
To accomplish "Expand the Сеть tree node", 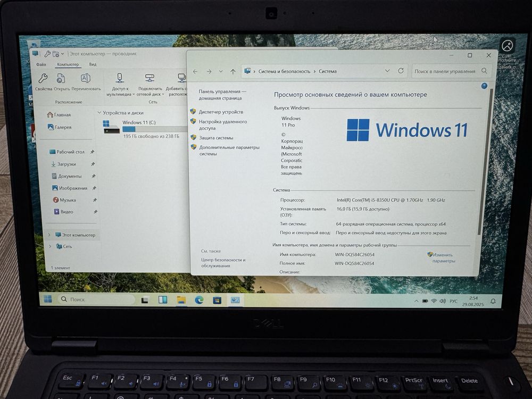I will [50, 246].
